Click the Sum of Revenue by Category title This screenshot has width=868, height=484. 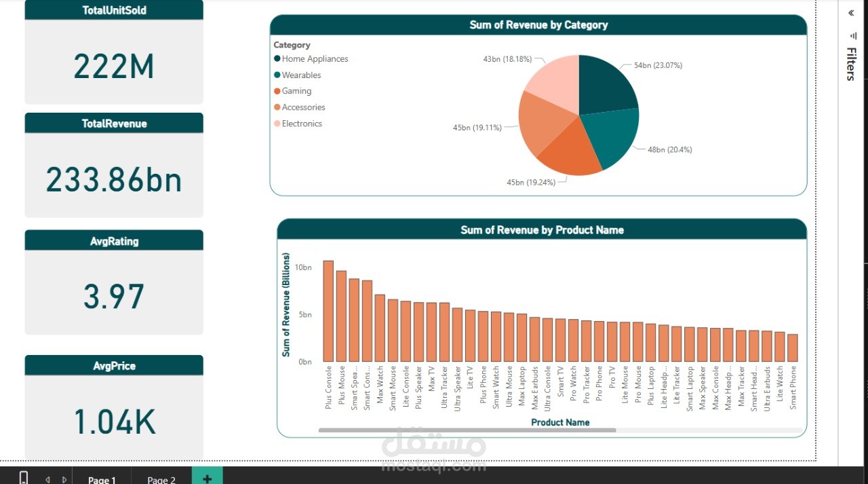coord(538,24)
